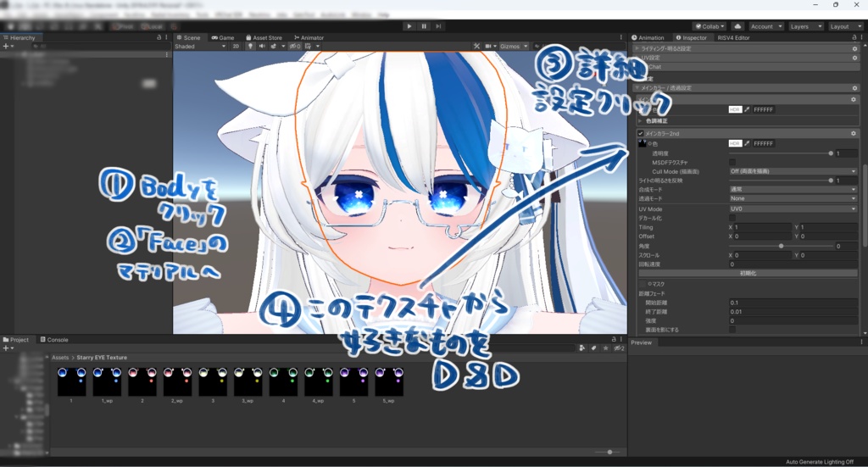This screenshot has width=868, height=467.
Task: Toggle scene audio with the speaker icon
Action: click(262, 47)
